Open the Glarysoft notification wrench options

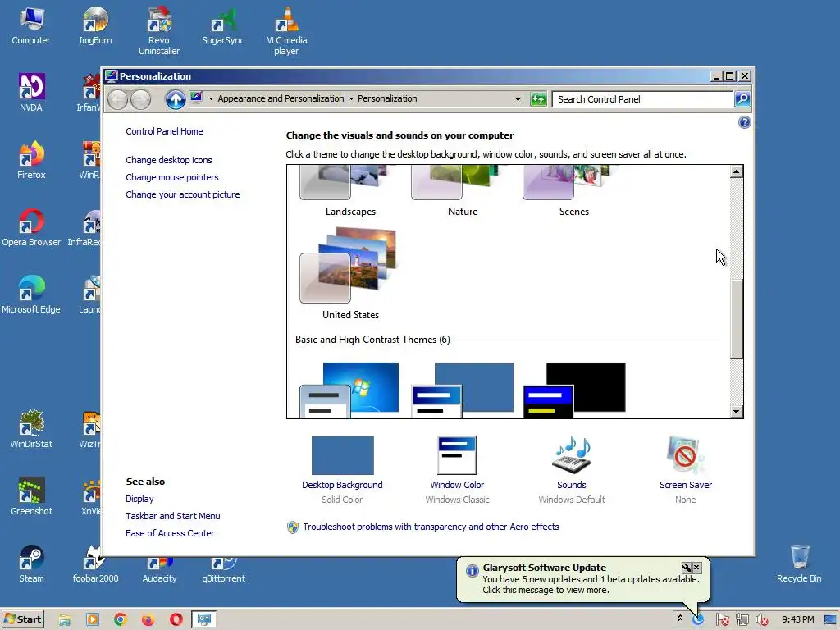click(x=687, y=568)
